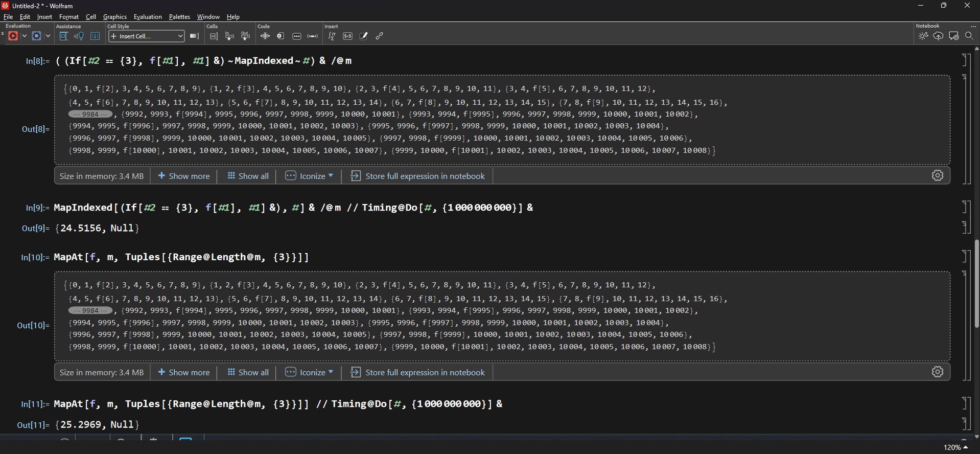980x454 pixels.
Task: Click Show more under Out[10]
Action: pos(184,372)
